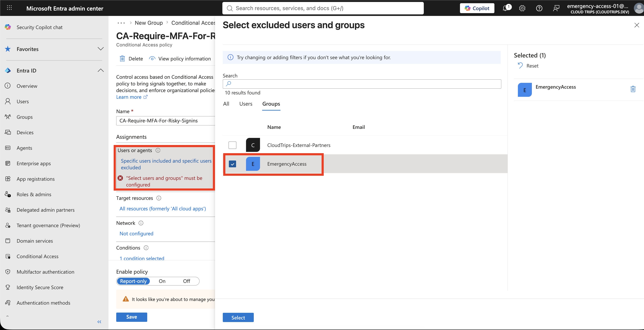Image resolution: width=644 pixels, height=330 pixels.
Task: Switch to the Groups tab
Action: pyautogui.click(x=271, y=104)
